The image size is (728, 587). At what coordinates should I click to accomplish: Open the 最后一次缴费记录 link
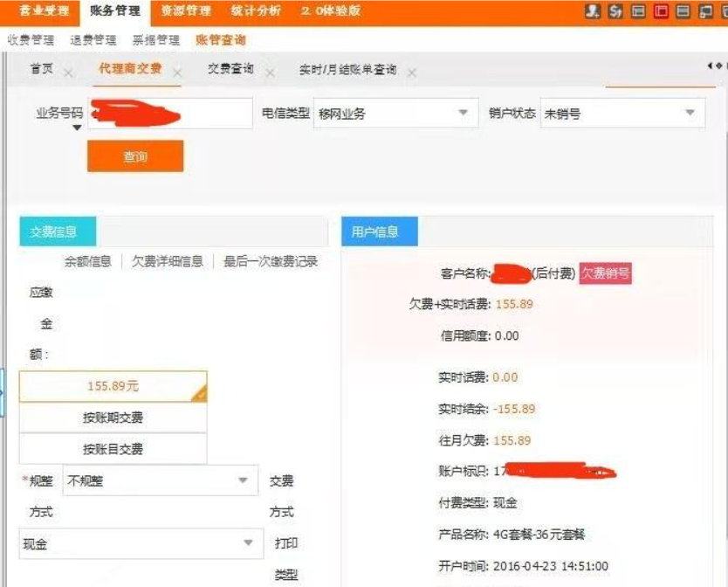(x=271, y=261)
